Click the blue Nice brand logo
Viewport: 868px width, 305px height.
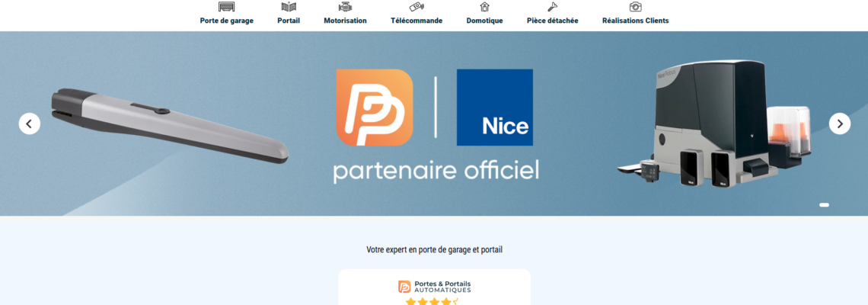[494, 108]
